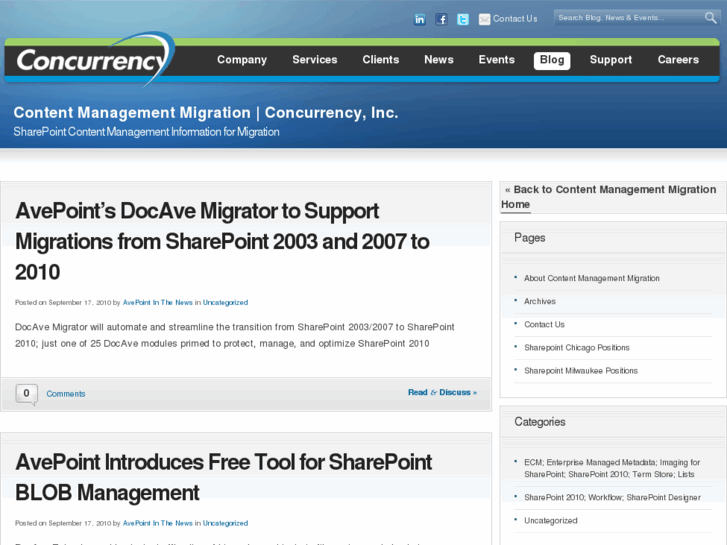Screen dimensions: 727x545
Task: Click AvePoint In The News author, second post
Action: 158,523
